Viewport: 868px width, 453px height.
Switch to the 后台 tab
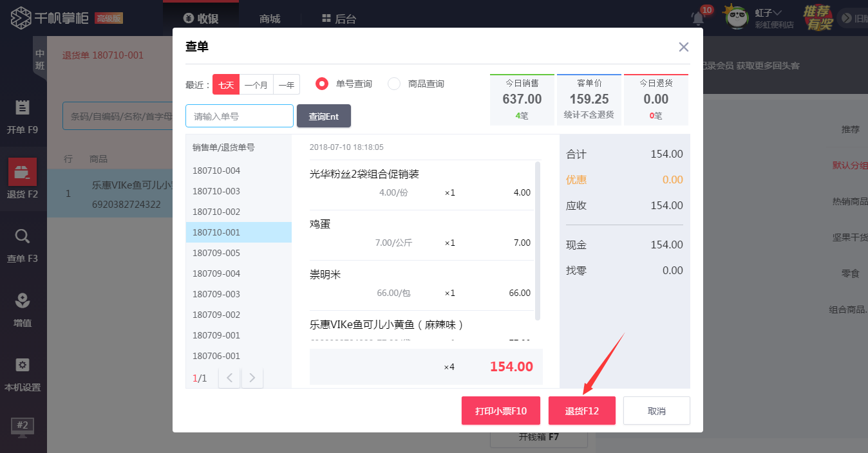click(339, 19)
